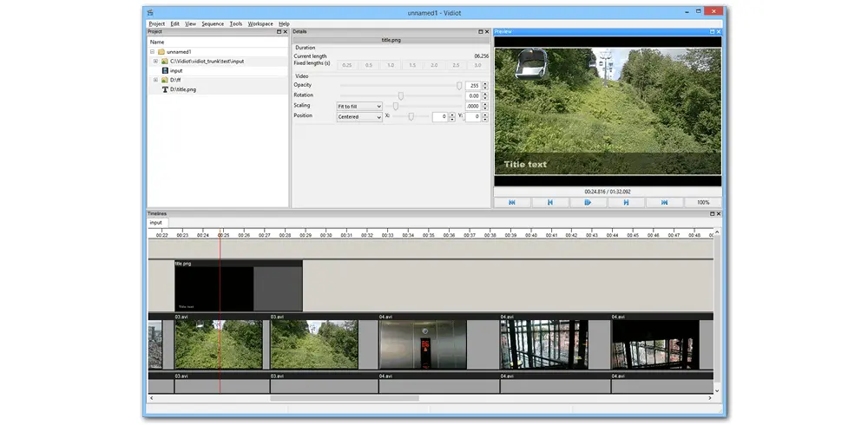Expand the D:\ff folder node
868x425 pixels.
point(155,80)
